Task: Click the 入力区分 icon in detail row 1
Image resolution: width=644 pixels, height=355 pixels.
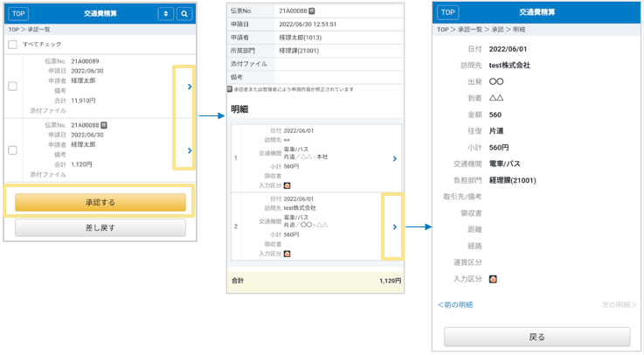Action: click(287, 185)
